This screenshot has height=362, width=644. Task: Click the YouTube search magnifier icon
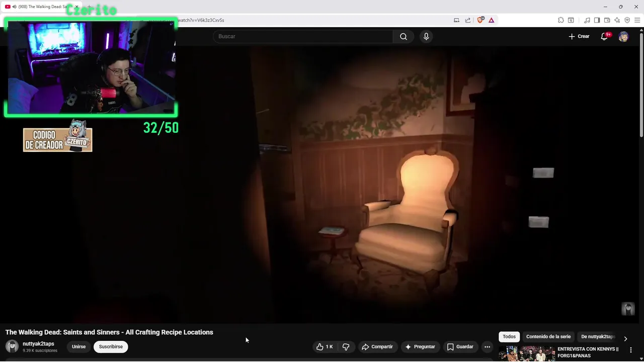pos(404,36)
